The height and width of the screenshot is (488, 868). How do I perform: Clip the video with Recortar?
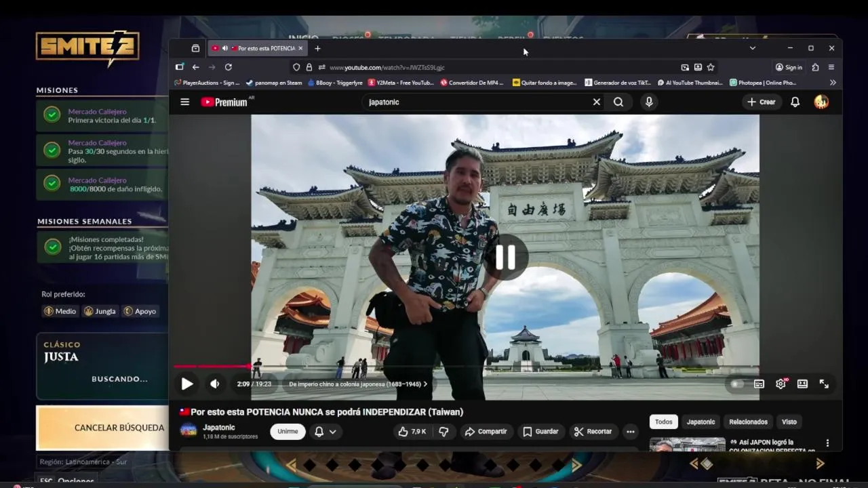pos(593,432)
